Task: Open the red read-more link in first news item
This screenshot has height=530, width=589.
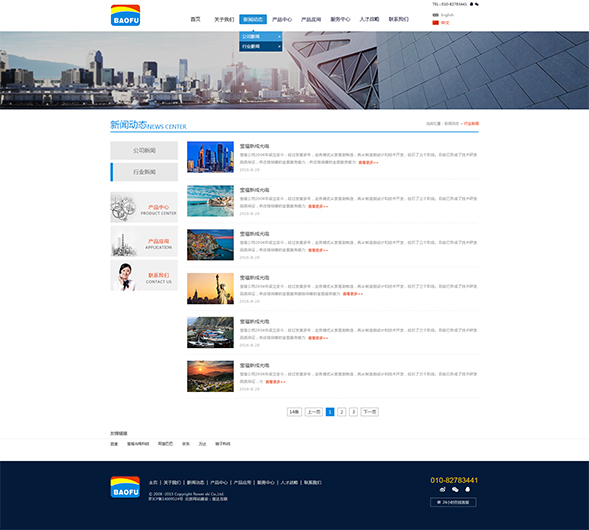Action: point(369,163)
